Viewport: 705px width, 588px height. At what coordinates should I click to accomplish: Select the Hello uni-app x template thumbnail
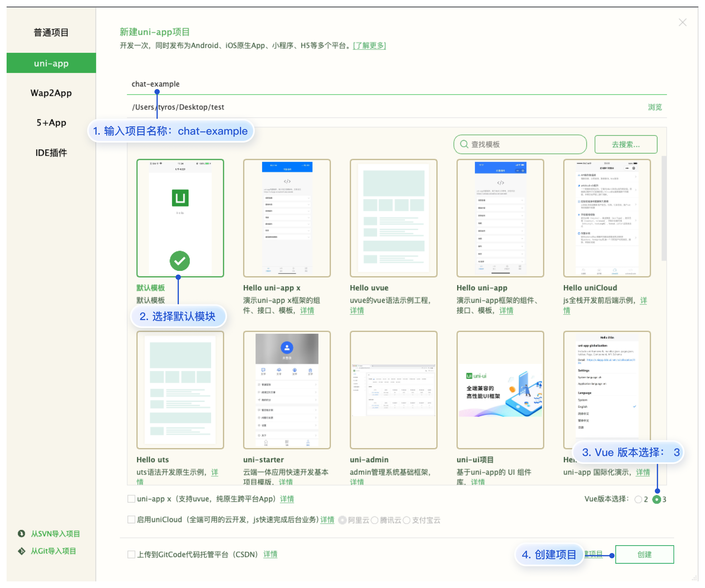coord(287,218)
